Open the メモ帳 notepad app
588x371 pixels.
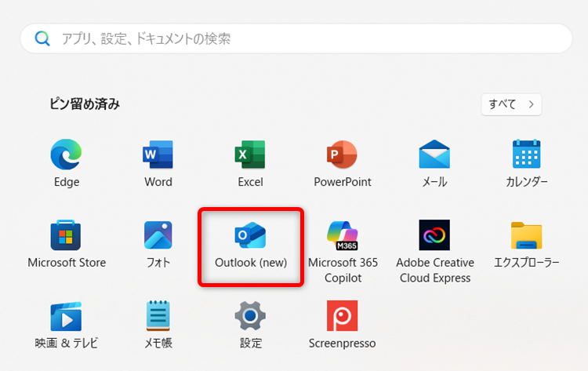tap(158, 316)
